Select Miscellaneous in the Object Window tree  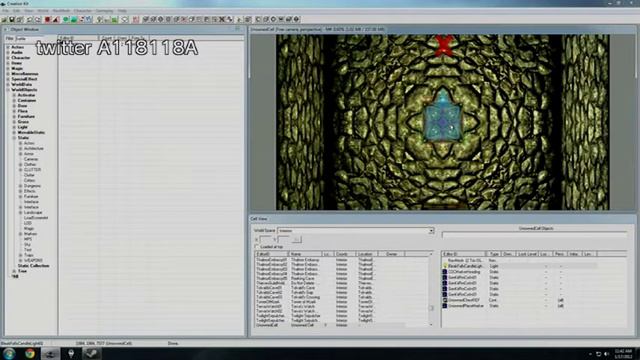[25, 74]
